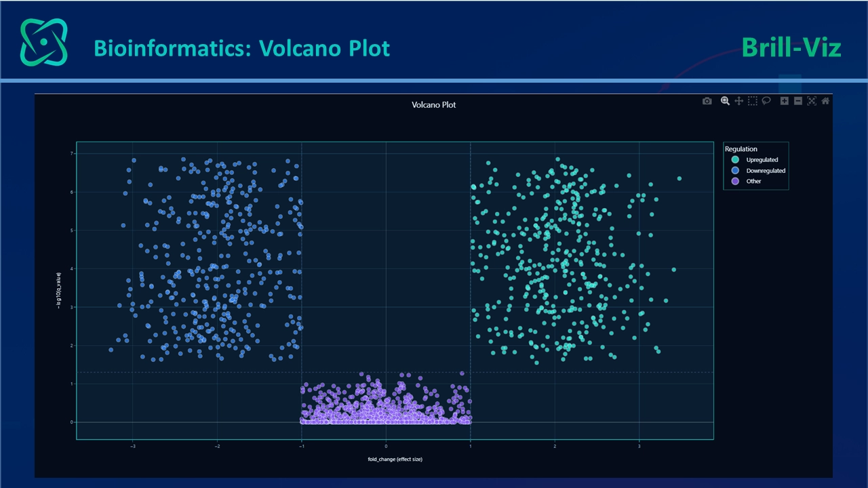The height and width of the screenshot is (488, 868).
Task: Click the Other purple legend marker
Action: coord(735,181)
